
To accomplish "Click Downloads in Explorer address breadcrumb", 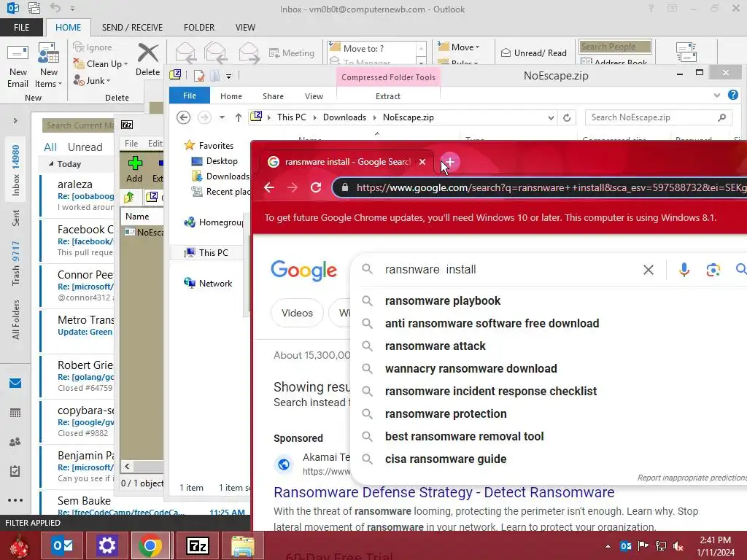I will [x=344, y=117].
